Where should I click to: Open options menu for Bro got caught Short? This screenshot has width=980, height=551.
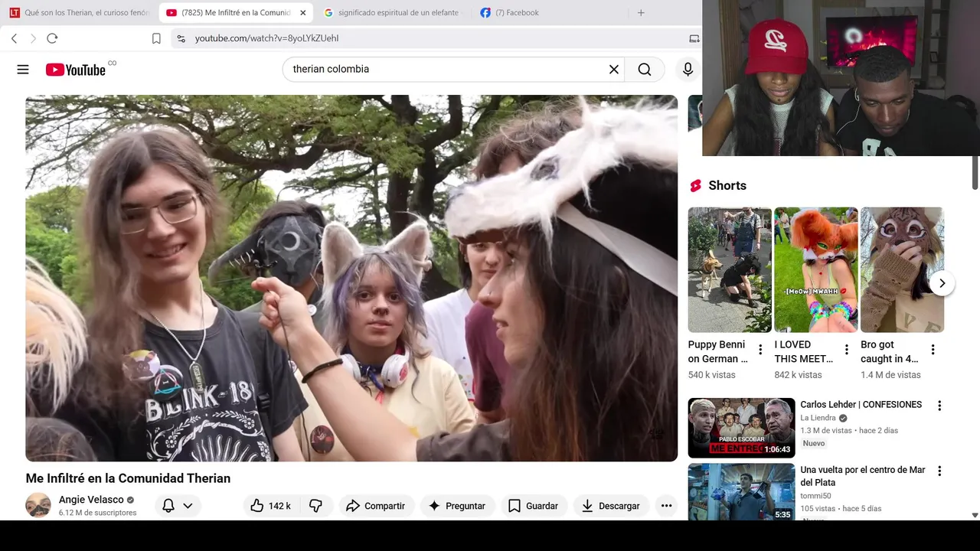pos(933,350)
